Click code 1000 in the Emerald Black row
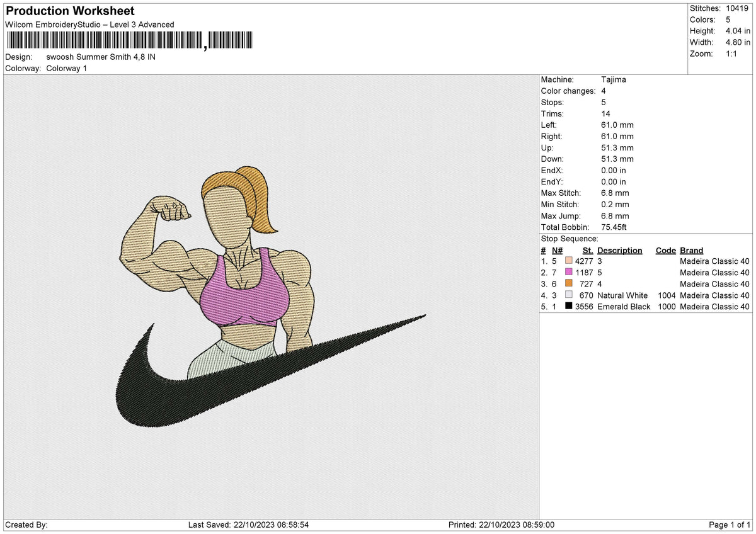756x534 pixels. click(665, 307)
